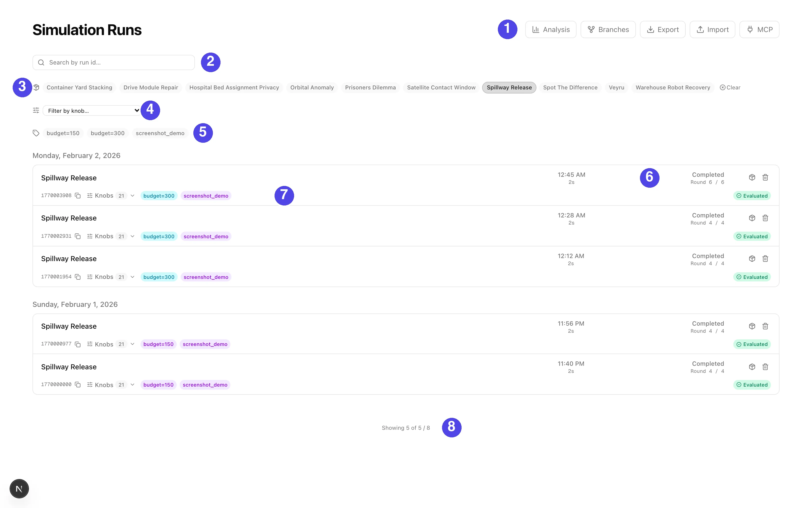Click budget=300 tag on run 1770003908
The height and width of the screenshot is (508, 812).
tap(159, 196)
